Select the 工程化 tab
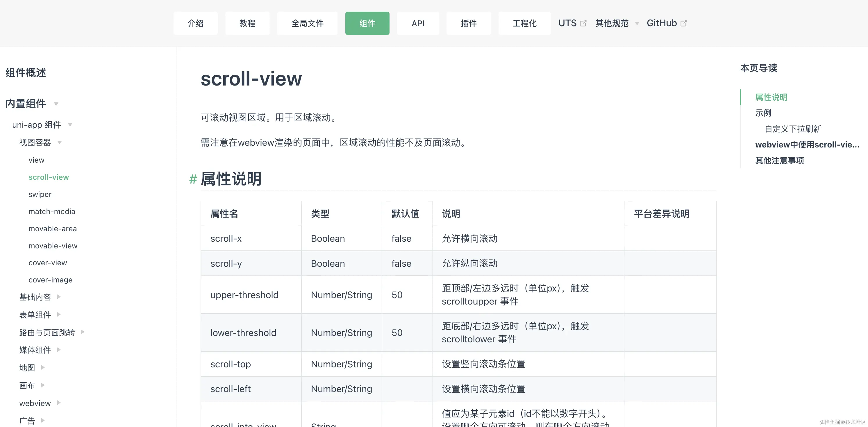Image resolution: width=868 pixels, height=427 pixels. 524,23
